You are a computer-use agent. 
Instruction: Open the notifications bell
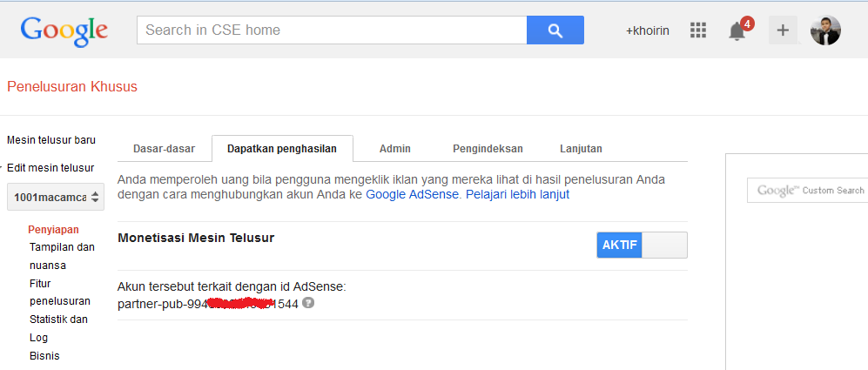(737, 31)
